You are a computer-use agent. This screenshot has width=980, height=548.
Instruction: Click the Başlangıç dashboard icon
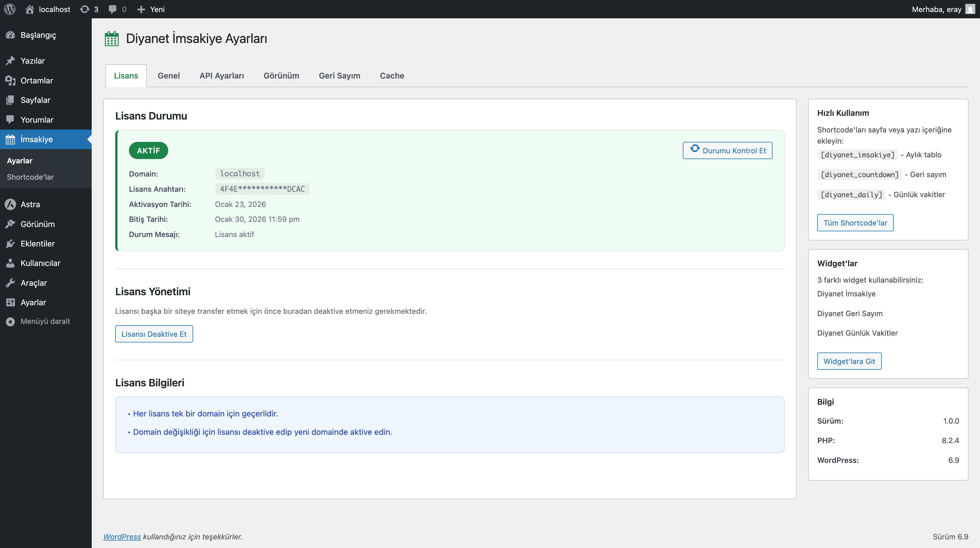click(x=10, y=35)
